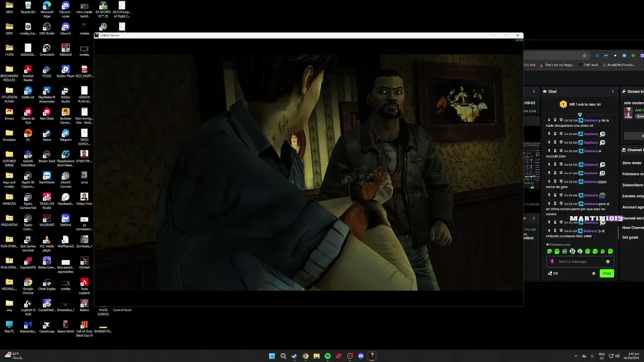
Task: Select the Stream Deck desktop icon
Action: click(47, 155)
